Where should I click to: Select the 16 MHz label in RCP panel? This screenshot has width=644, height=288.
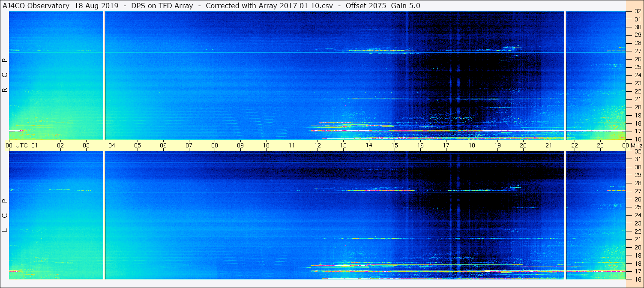click(638, 139)
